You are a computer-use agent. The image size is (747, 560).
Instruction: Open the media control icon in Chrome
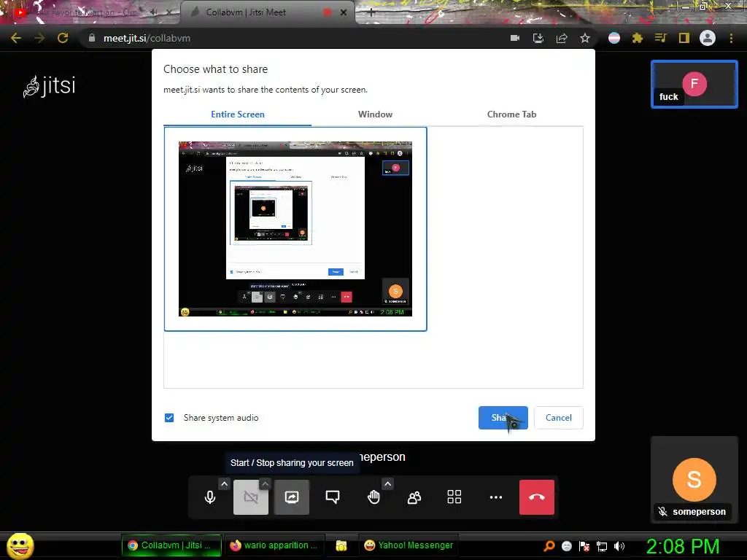pos(660,38)
